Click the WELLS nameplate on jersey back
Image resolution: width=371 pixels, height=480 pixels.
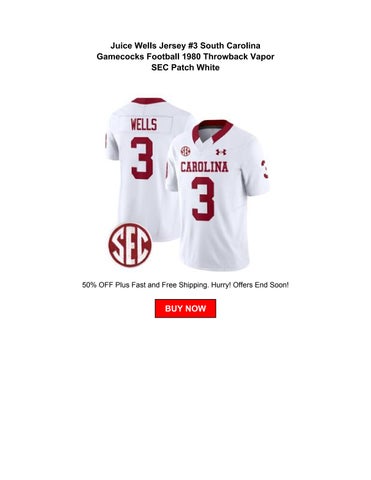143,125
